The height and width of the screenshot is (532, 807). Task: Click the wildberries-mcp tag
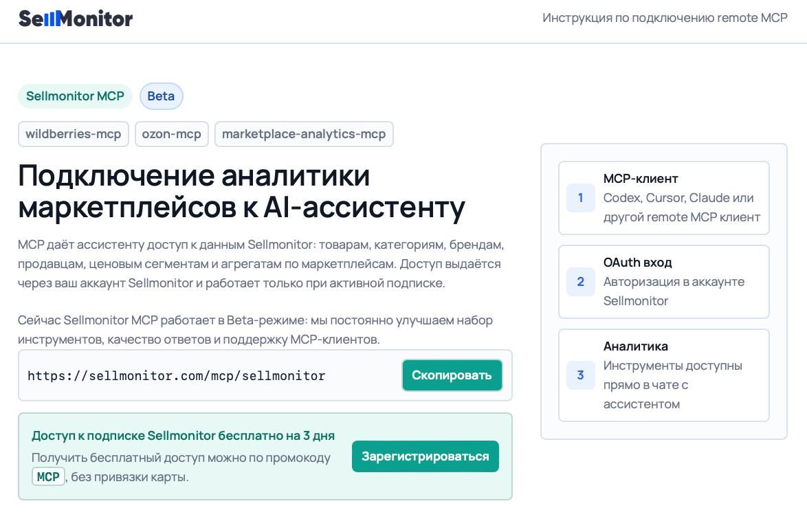pyautogui.click(x=73, y=134)
